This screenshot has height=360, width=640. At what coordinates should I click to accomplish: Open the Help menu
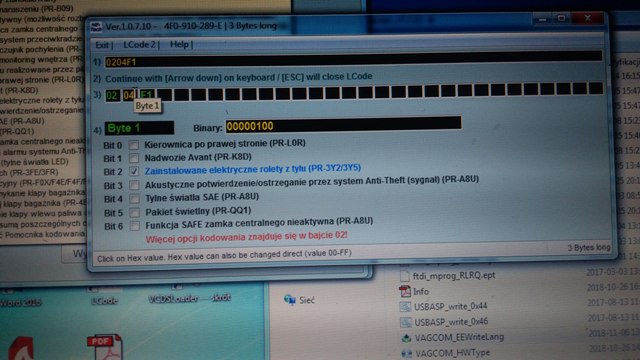pos(179,44)
